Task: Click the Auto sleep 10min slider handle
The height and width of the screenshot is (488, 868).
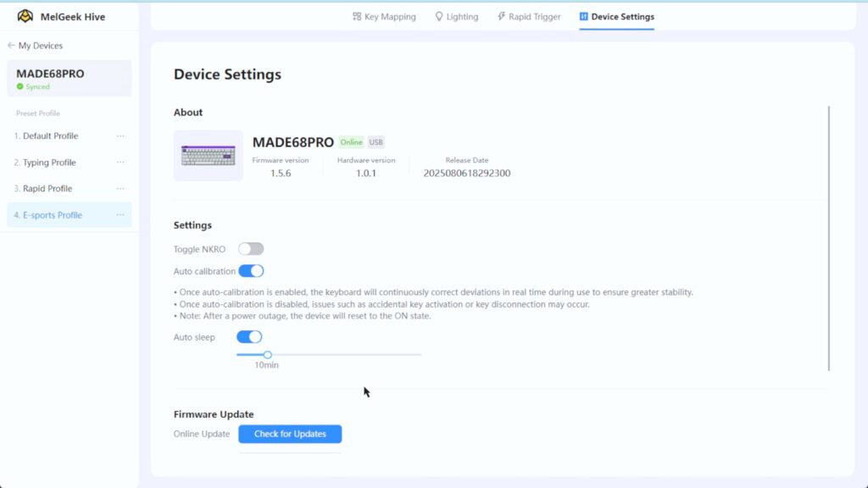Action: [268, 355]
